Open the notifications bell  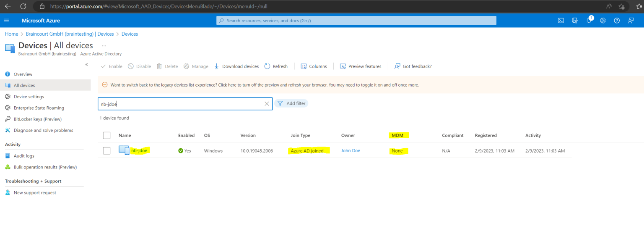click(589, 21)
